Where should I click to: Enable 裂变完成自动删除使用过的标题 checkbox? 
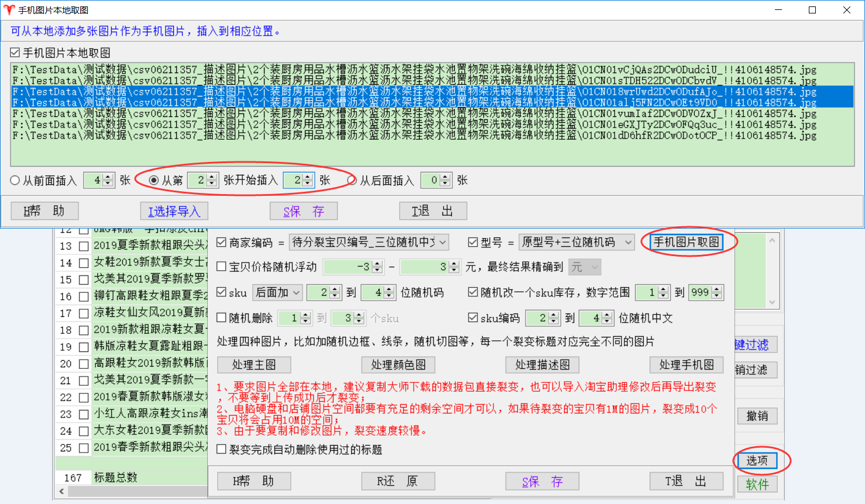222,450
